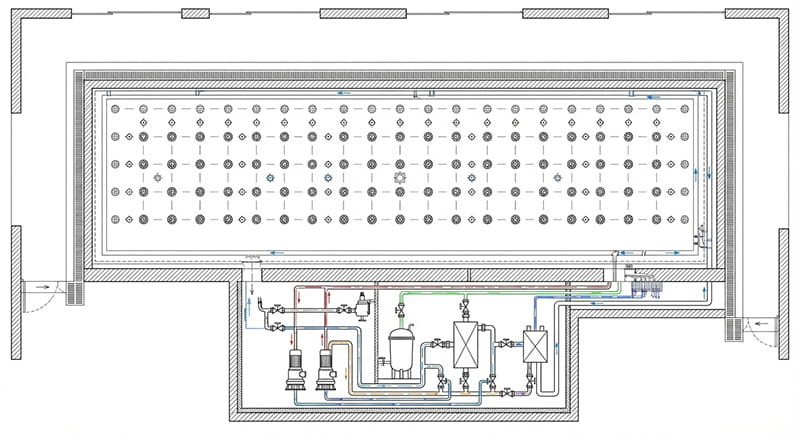This screenshot has width=800, height=436.
Task: Select the right entrance door with arrow
Action: tap(762, 330)
